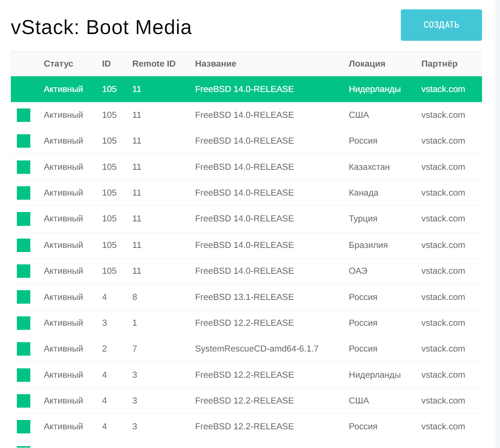
Task: Click green status square of FreeBSD 14.0 Россия row
Action: pyautogui.click(x=24, y=141)
